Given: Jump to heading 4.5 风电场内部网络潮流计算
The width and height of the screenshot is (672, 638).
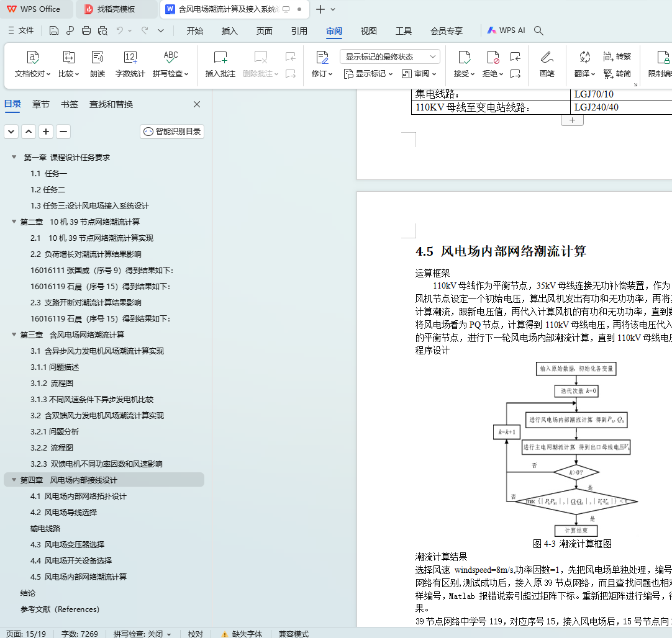Looking at the screenshot, I should click(x=78, y=577).
